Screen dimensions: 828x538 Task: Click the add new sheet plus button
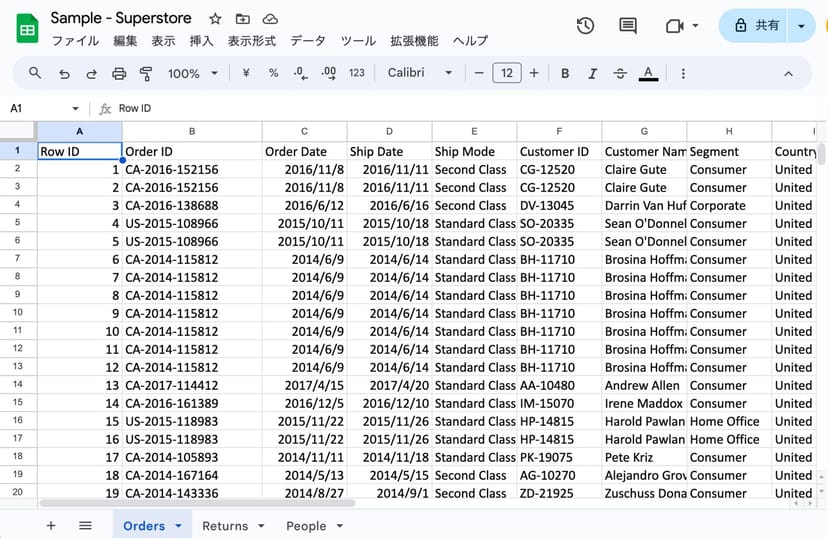(x=51, y=526)
